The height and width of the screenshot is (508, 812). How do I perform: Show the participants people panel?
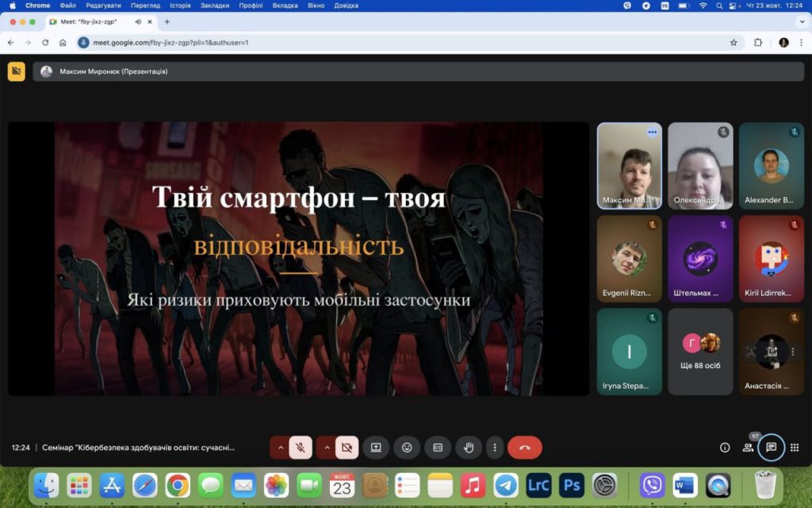coord(748,448)
